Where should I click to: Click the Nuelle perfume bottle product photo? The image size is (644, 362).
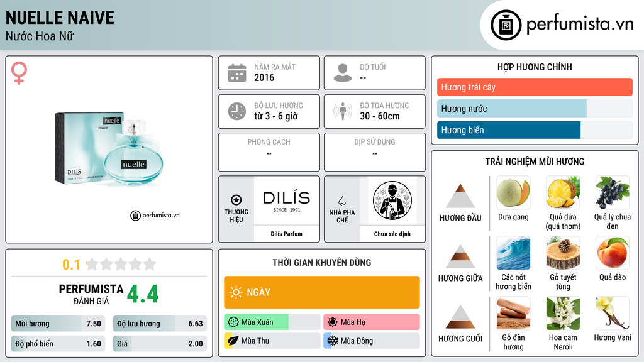coord(109,148)
